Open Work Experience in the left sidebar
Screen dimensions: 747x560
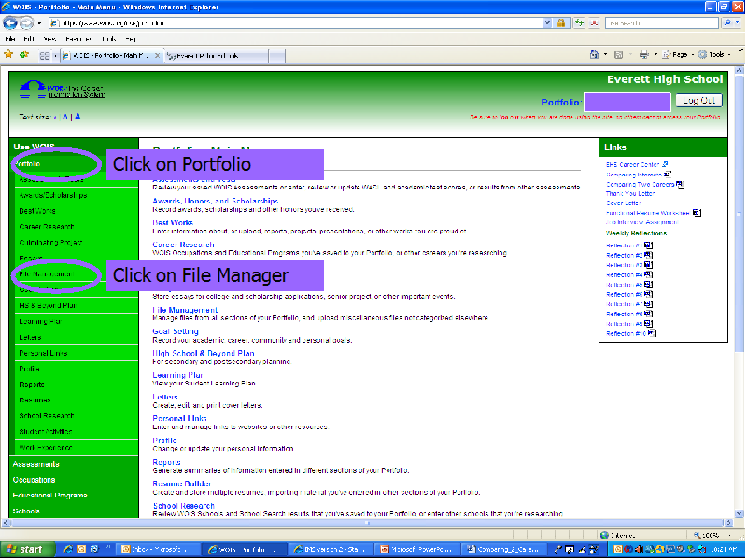pyautogui.click(x=46, y=448)
